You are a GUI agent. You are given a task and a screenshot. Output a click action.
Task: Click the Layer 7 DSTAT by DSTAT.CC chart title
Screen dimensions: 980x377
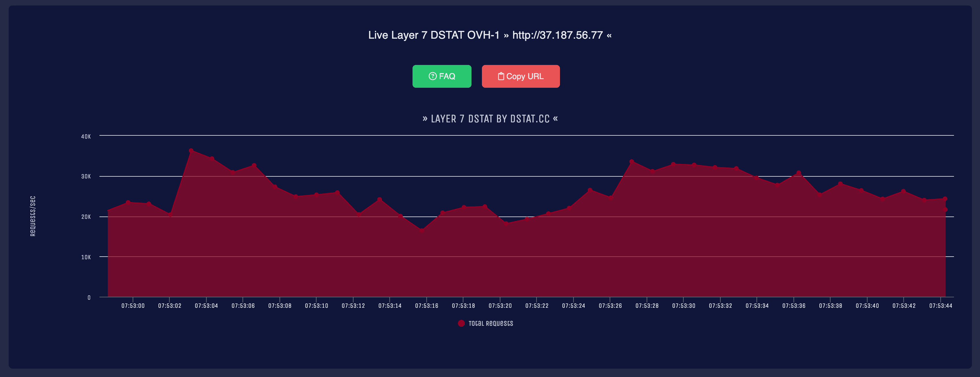click(490, 119)
